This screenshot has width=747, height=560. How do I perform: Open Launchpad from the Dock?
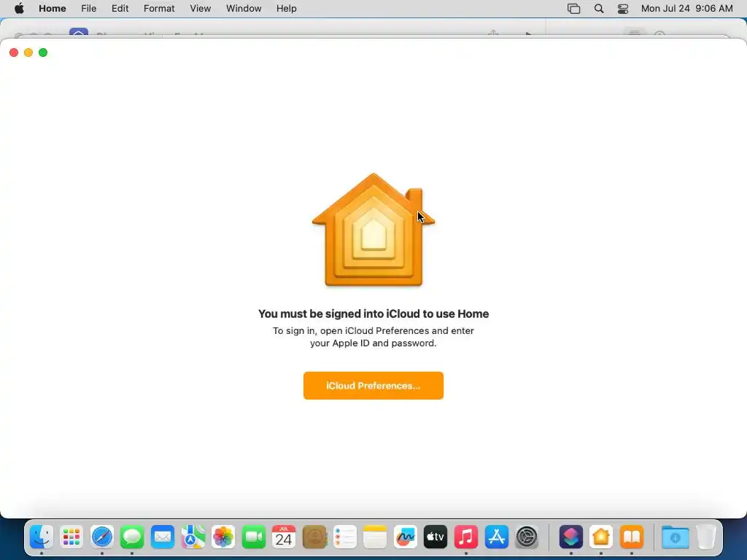click(71, 537)
